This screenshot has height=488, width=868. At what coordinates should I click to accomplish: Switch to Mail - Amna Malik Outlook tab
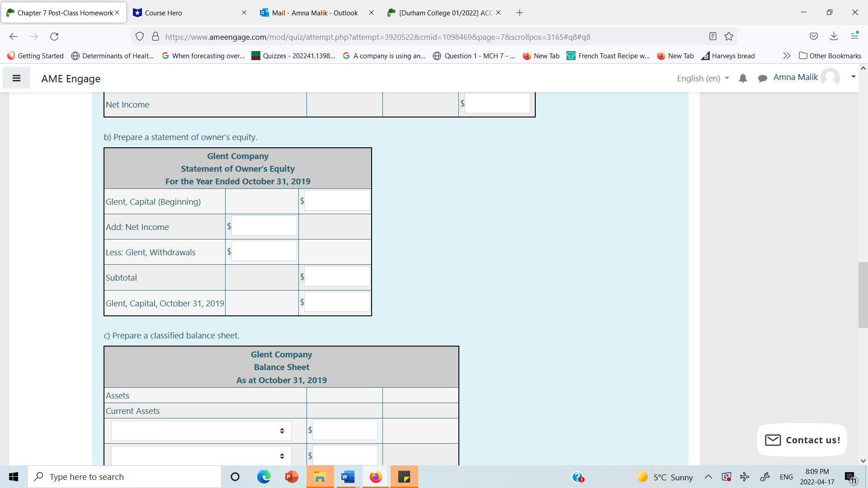click(x=315, y=13)
